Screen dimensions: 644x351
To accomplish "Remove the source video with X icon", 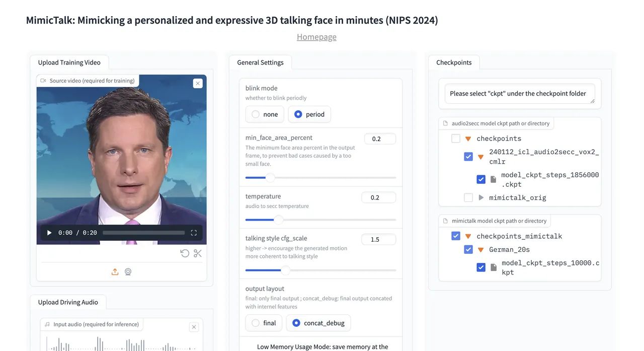I will [198, 83].
